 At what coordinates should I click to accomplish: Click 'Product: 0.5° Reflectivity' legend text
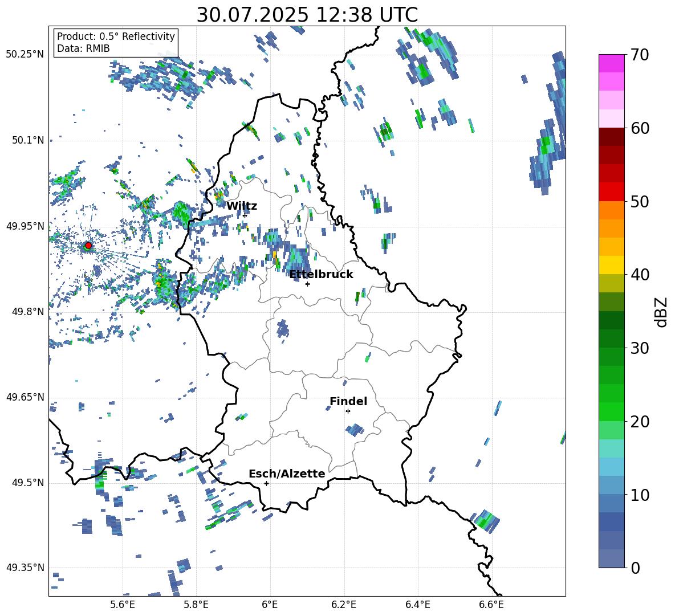click(116, 36)
